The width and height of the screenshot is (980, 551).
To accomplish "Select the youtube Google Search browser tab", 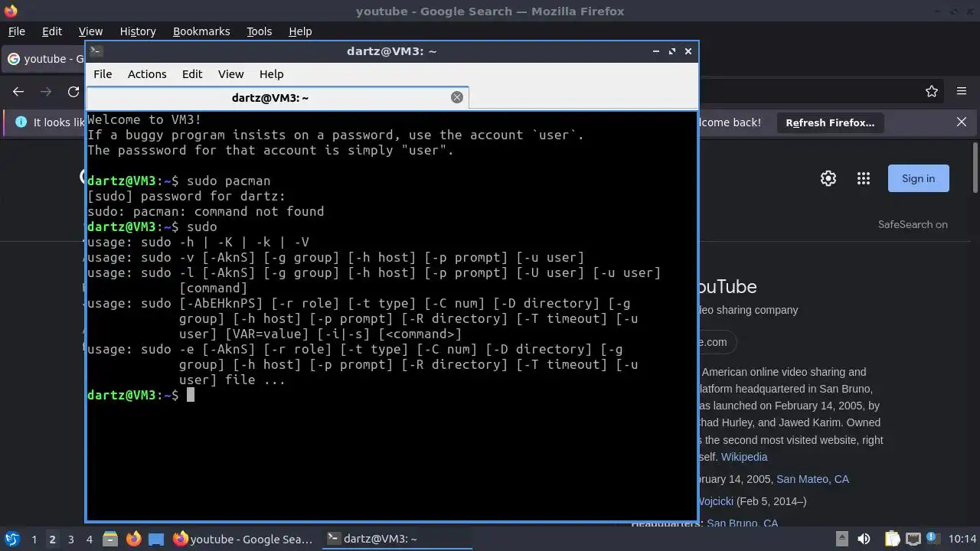I will [x=44, y=59].
